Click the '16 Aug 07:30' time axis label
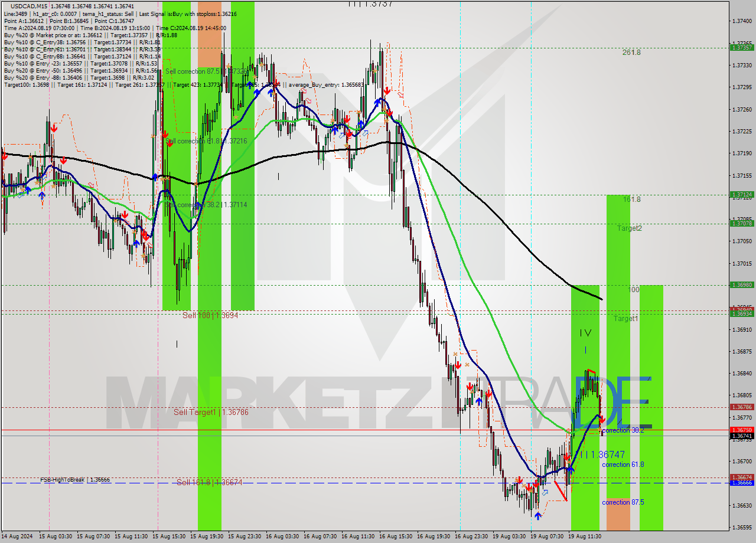 [320, 537]
